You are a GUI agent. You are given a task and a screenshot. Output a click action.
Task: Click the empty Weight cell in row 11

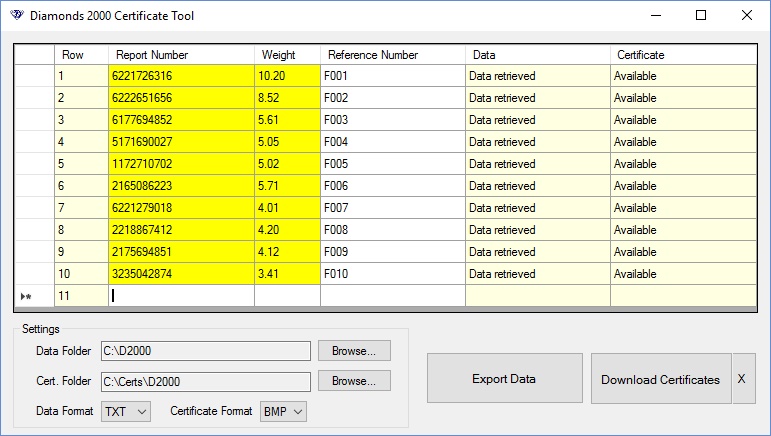tap(287, 295)
